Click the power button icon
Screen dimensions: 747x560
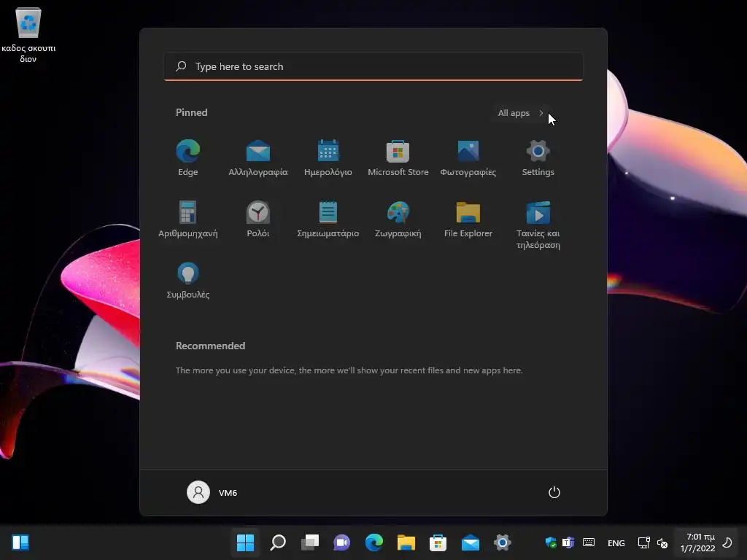point(554,492)
